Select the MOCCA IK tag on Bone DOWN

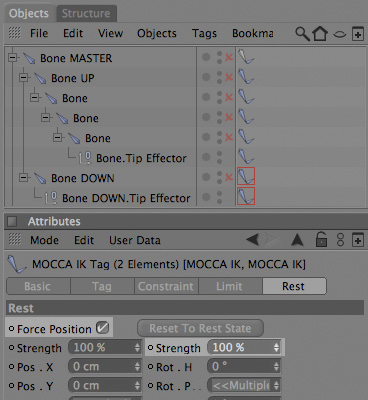tap(246, 176)
